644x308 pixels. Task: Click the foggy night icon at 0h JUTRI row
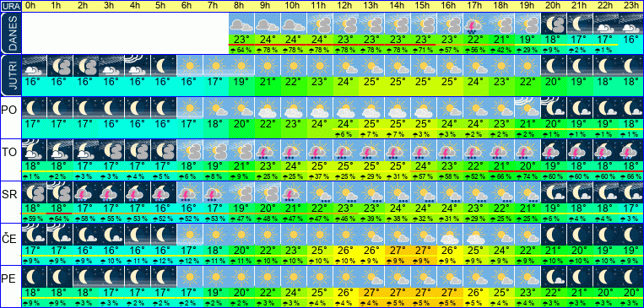click(34, 66)
